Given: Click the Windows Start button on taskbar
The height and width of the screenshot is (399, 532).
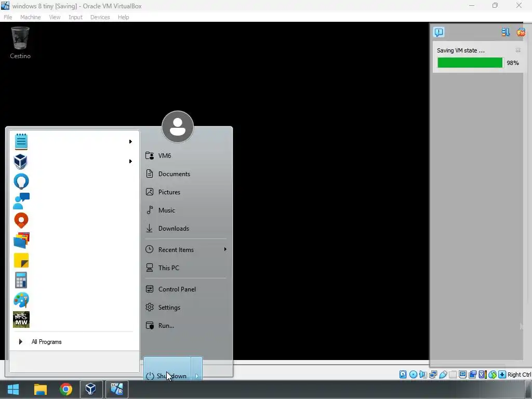Looking at the screenshot, I should [x=13, y=389].
